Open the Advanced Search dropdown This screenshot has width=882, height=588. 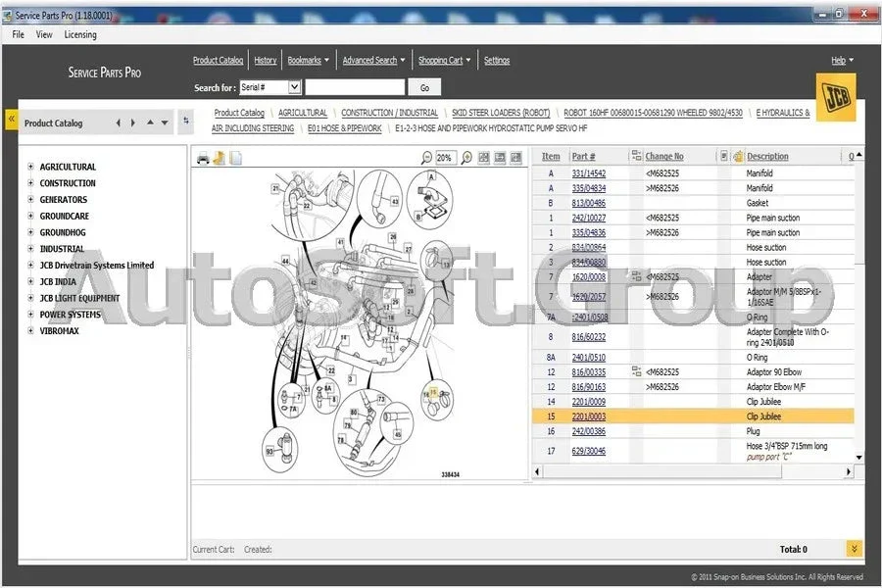(x=373, y=60)
